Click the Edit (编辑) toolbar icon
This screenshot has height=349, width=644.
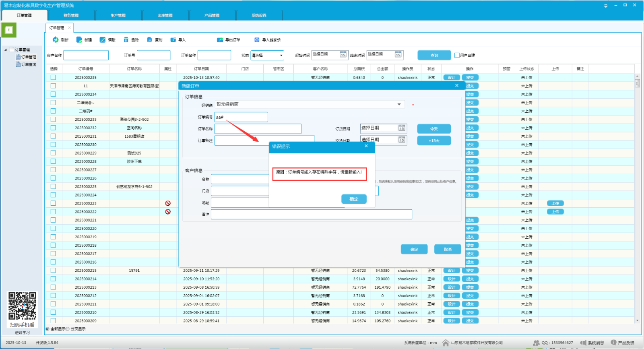(x=103, y=40)
